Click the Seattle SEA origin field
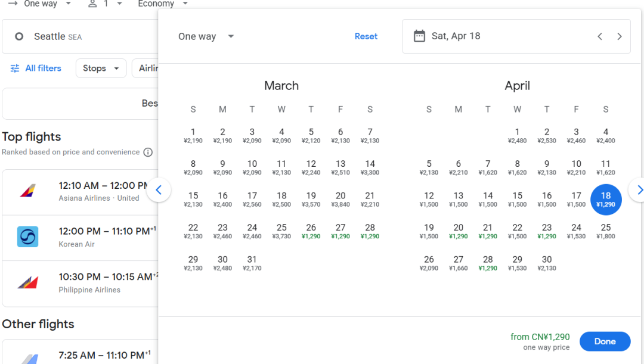This screenshot has width=644, height=364. 80,36
